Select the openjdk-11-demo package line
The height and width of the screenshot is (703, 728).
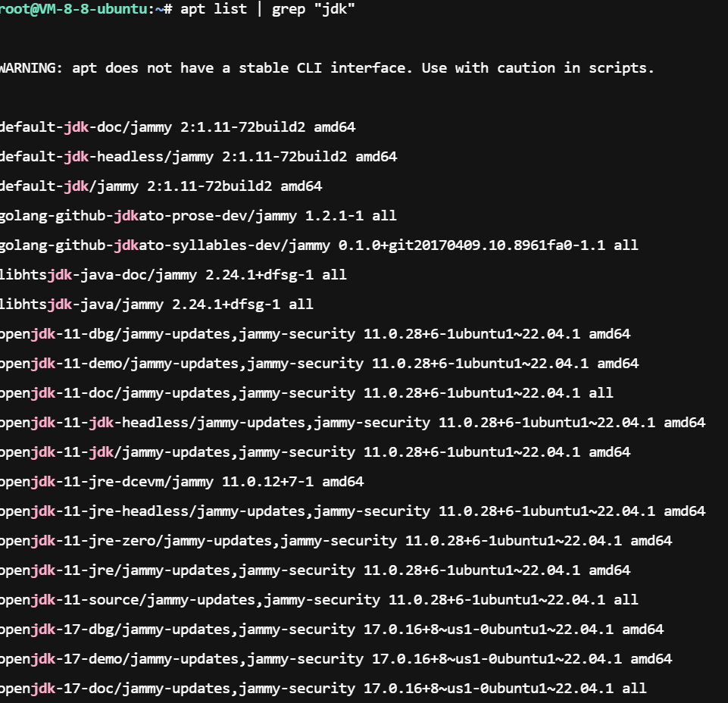(x=320, y=364)
